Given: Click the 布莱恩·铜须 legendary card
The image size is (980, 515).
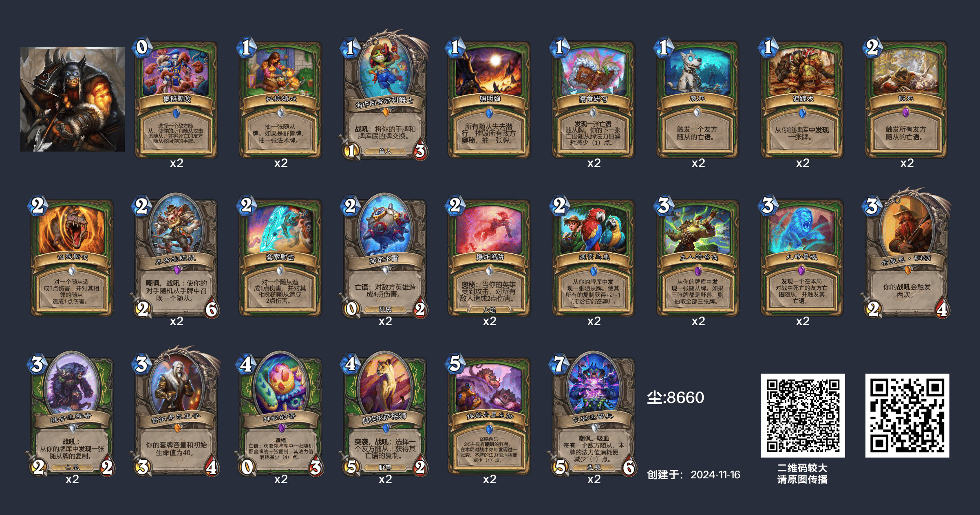Looking at the screenshot, I should (x=907, y=254).
